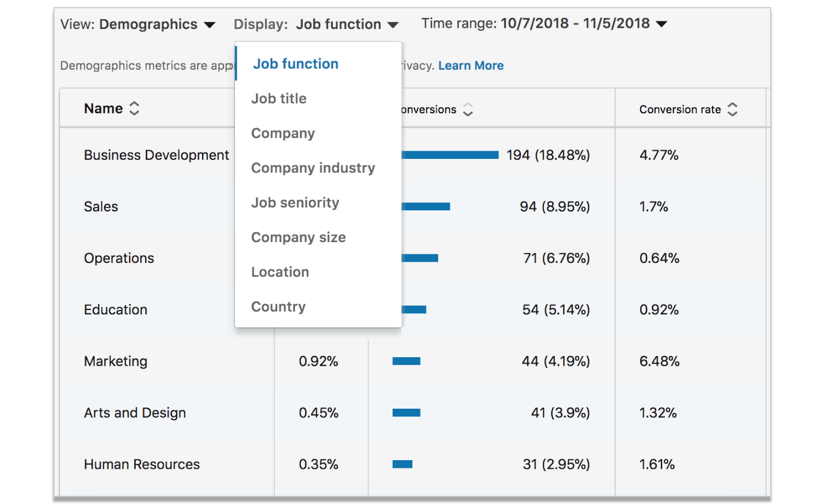Click the View dropdown arrow
The width and height of the screenshot is (815, 504).
tap(210, 24)
